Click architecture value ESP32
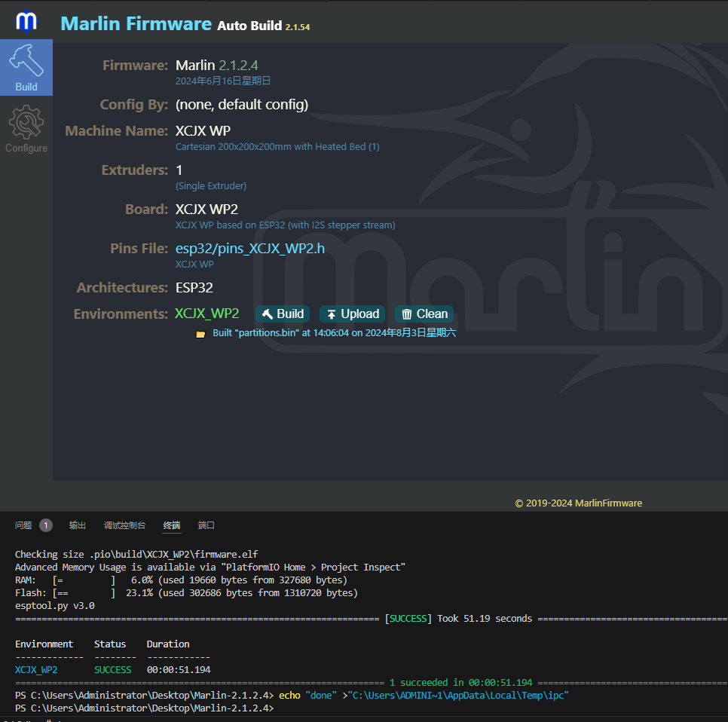This screenshot has width=728, height=722. (194, 288)
